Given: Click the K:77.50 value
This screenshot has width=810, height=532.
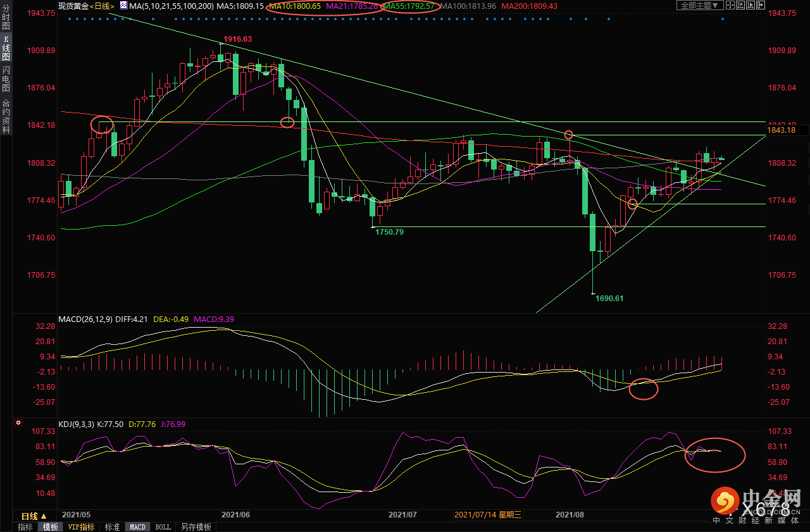Looking at the screenshot, I should point(110,424).
